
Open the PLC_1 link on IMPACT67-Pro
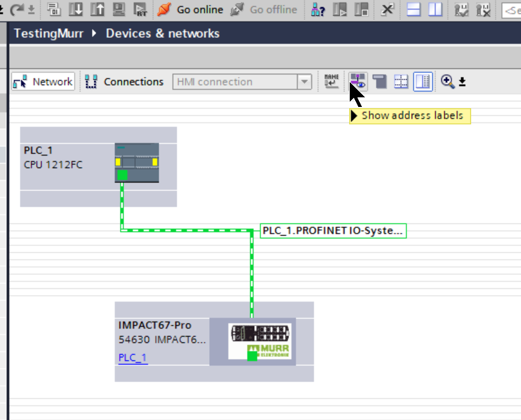click(133, 358)
